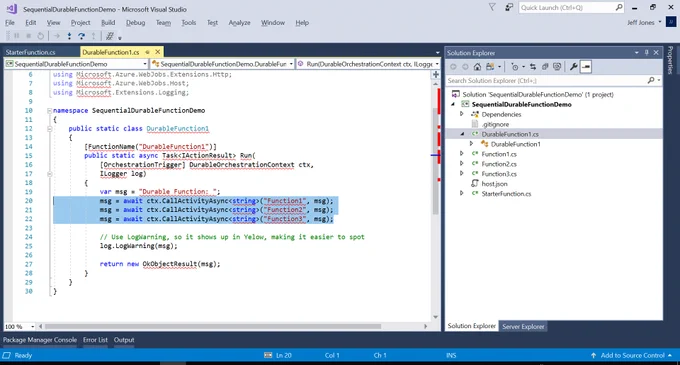Open the Package Manager Console tab
Viewport: 680px width, 365px height.
pos(40,340)
